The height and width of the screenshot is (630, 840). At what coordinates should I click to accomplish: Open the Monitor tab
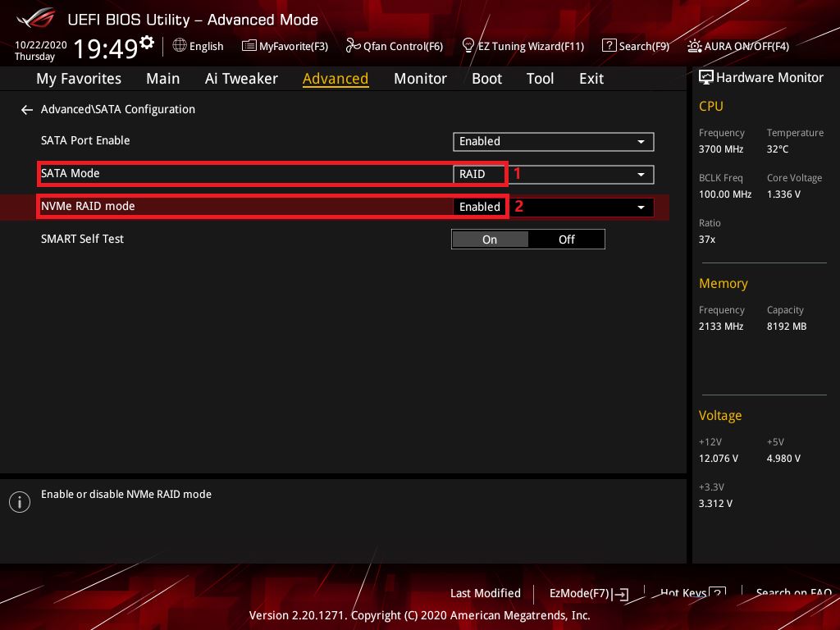coord(420,79)
